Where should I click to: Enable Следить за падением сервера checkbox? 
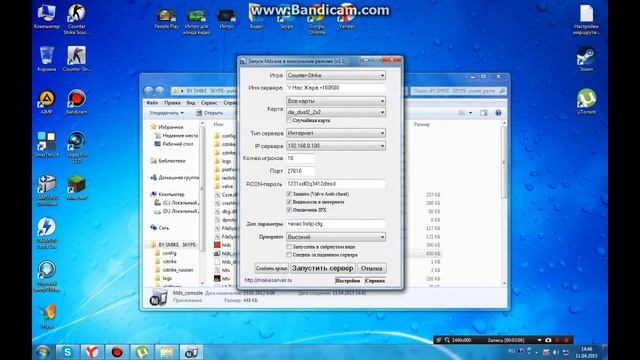tap(289, 255)
